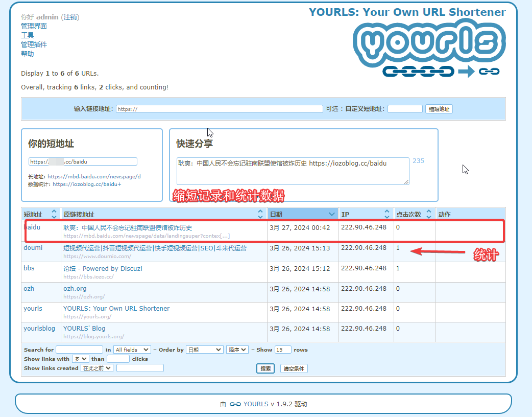Viewport: 532px width, 417px height.
Task: Open the 工具 menu link
Action: [28, 35]
